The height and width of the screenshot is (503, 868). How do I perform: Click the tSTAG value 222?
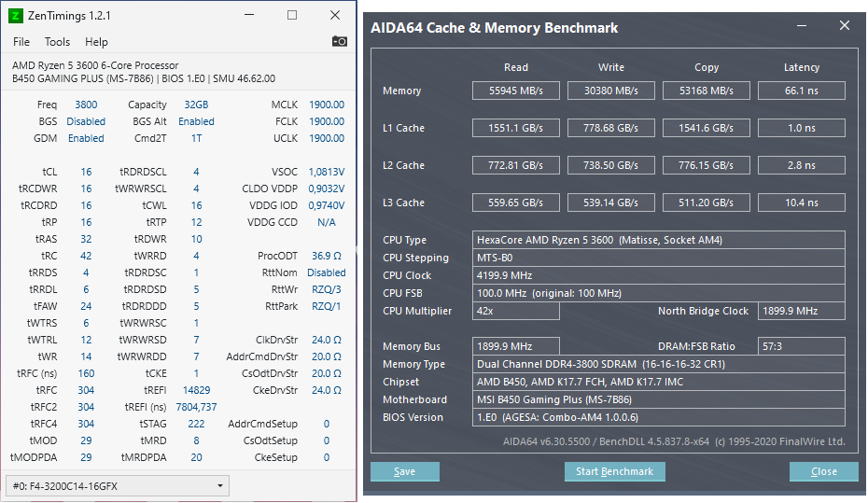click(197, 424)
